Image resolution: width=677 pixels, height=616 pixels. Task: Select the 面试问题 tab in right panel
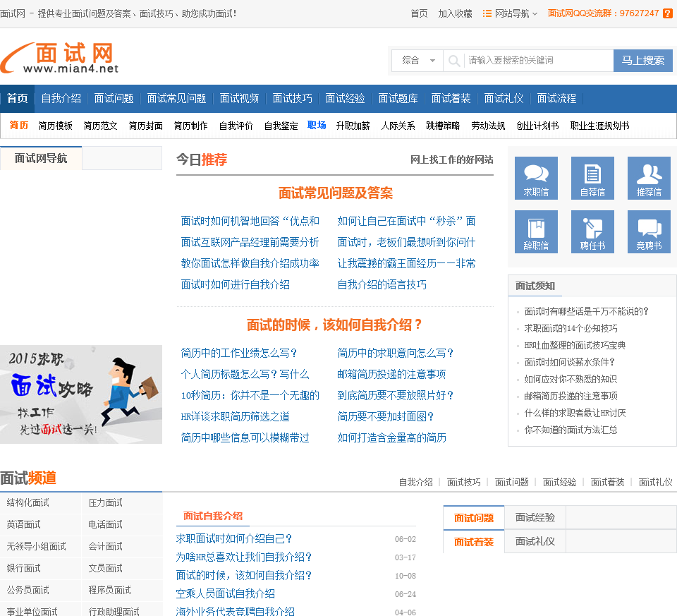pyautogui.click(x=474, y=518)
